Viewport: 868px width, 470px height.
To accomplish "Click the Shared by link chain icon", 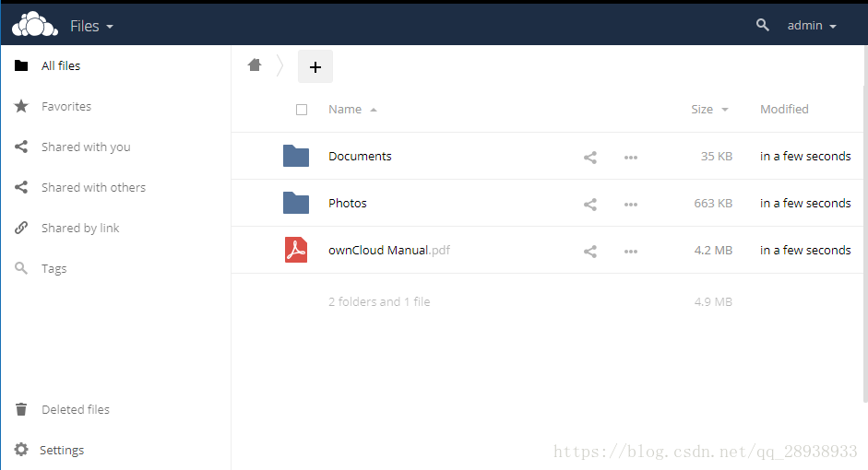I will [x=21, y=228].
